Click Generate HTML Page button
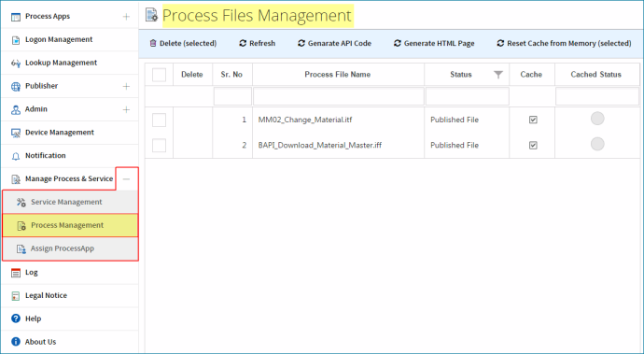Viewport: 644px width, 354px height. [434, 43]
